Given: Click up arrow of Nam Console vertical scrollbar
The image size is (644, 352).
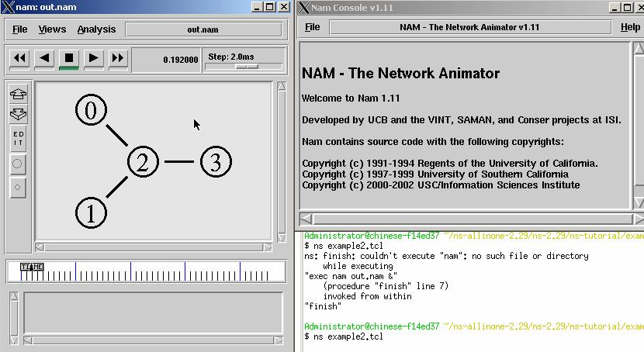Looking at the screenshot, I should pos(639,49).
